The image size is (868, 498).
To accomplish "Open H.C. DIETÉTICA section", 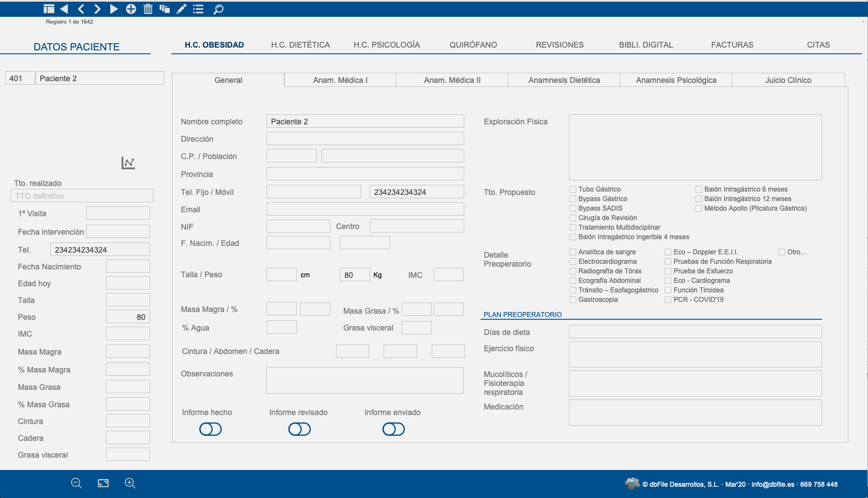I will (301, 45).
